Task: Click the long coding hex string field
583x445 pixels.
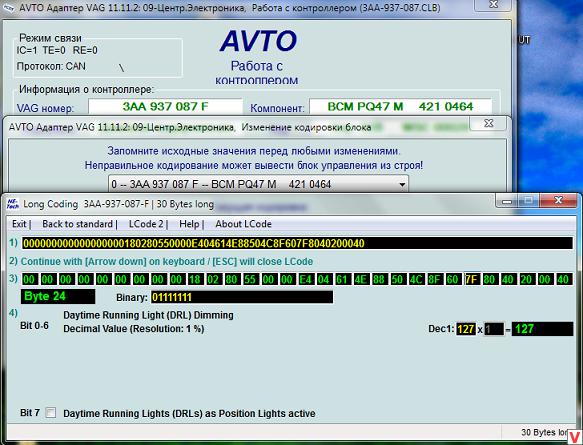Action: [x=297, y=244]
